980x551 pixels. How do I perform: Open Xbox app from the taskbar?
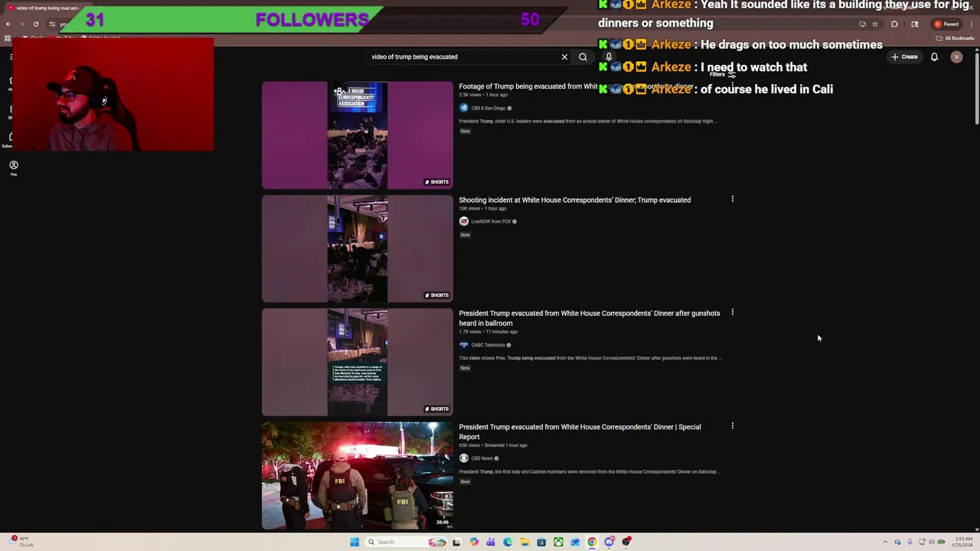click(558, 542)
